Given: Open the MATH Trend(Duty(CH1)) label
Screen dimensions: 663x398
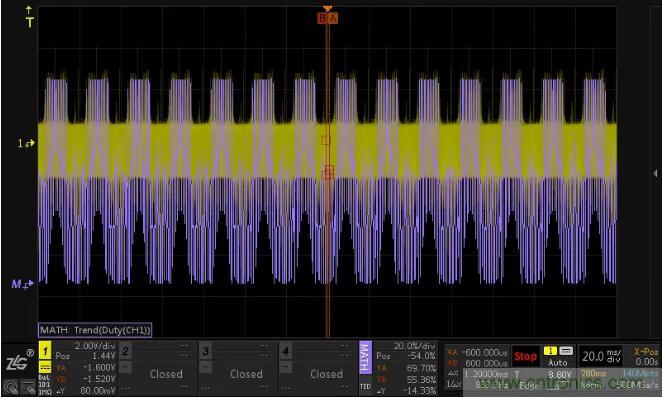Looking at the screenshot, I should [x=95, y=330].
